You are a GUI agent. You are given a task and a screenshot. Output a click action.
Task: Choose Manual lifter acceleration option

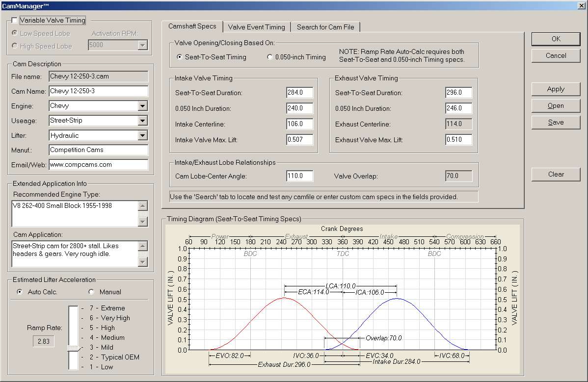coord(91,292)
